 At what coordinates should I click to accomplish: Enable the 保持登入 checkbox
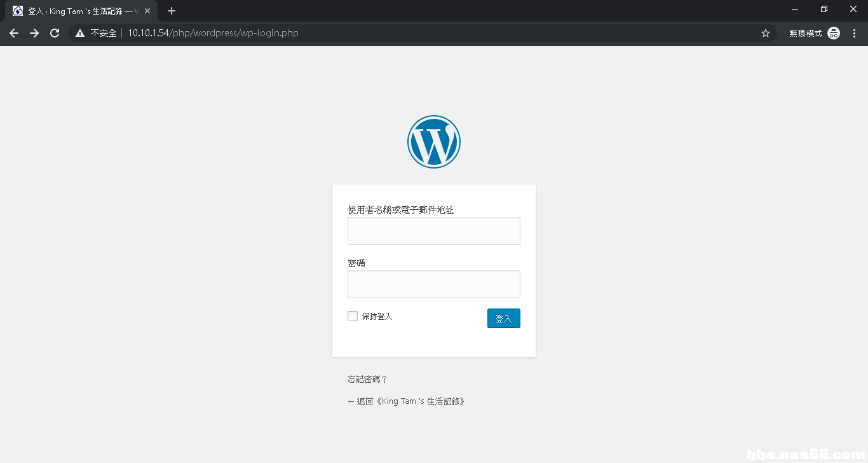353,316
